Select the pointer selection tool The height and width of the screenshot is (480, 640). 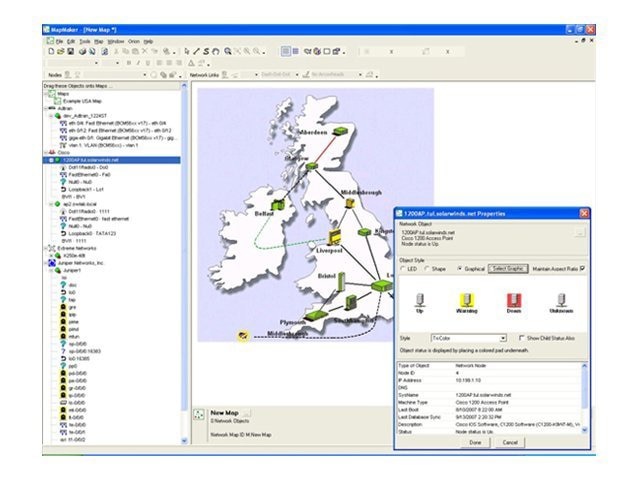point(187,51)
